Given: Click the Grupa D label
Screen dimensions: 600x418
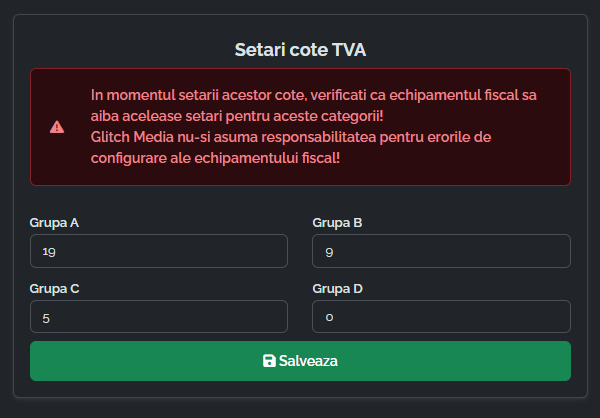Looking at the screenshot, I should pyautogui.click(x=337, y=289).
